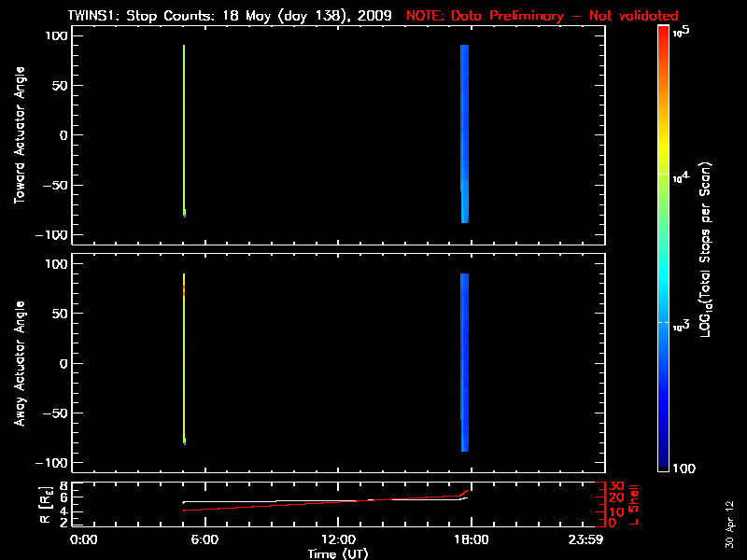Click the 12:00 time axis label
Viewport: 747px width, 560px height.
click(x=338, y=539)
